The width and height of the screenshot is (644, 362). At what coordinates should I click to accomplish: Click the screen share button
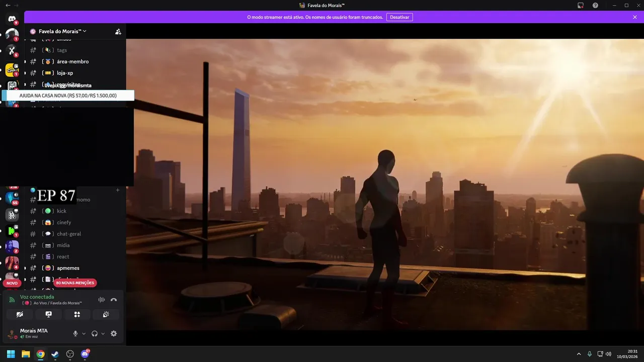[48, 314]
